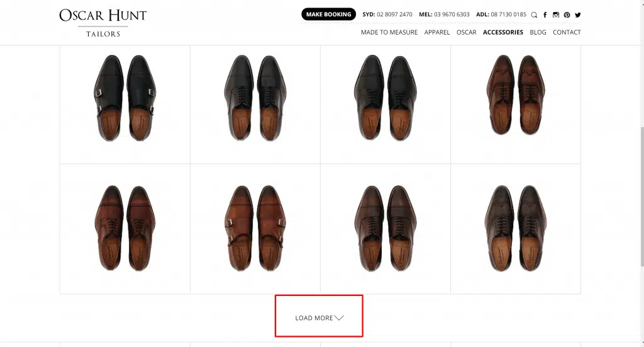Open the Contact page link
Screen dimensions: 644x347
click(x=567, y=32)
